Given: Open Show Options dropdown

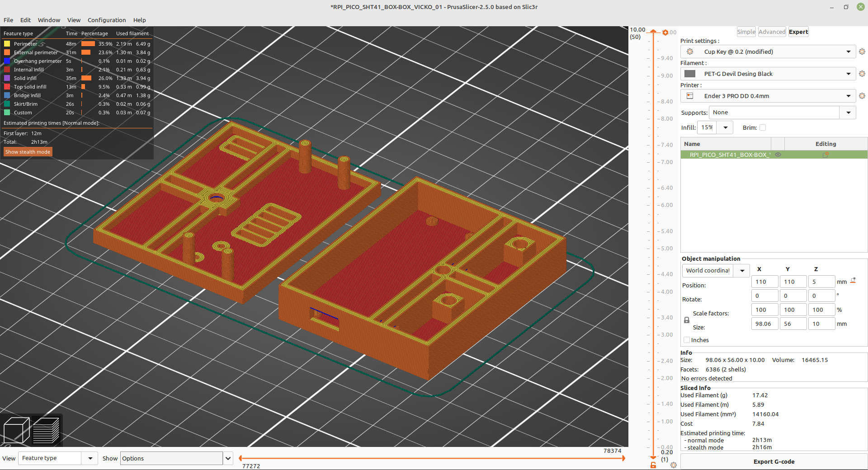Looking at the screenshot, I should tap(228, 458).
